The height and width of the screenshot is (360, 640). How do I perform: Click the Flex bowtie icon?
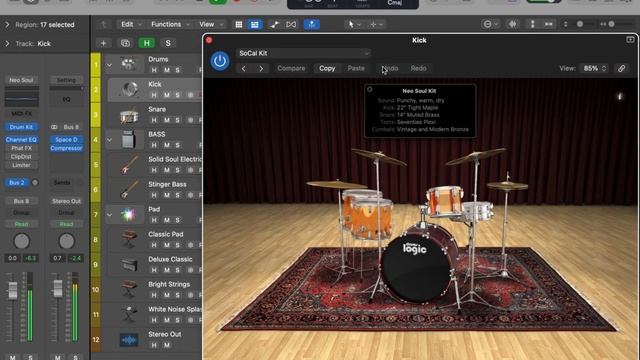point(291,24)
